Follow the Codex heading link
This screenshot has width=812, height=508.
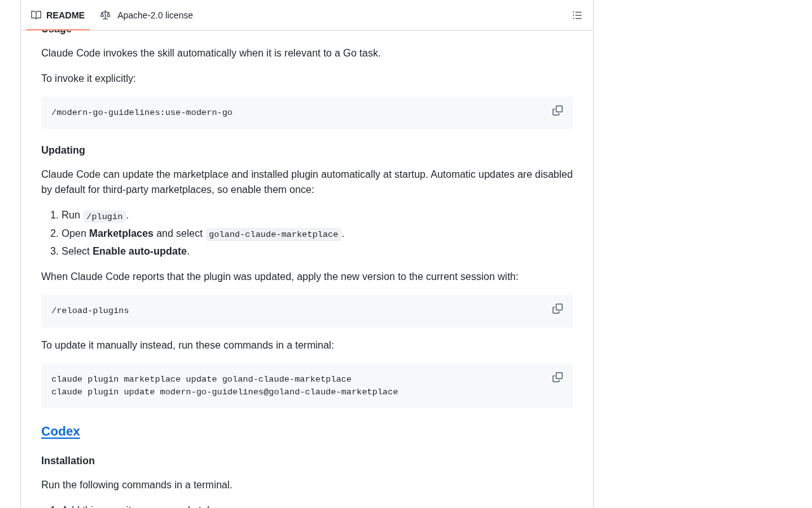pyautogui.click(x=60, y=431)
